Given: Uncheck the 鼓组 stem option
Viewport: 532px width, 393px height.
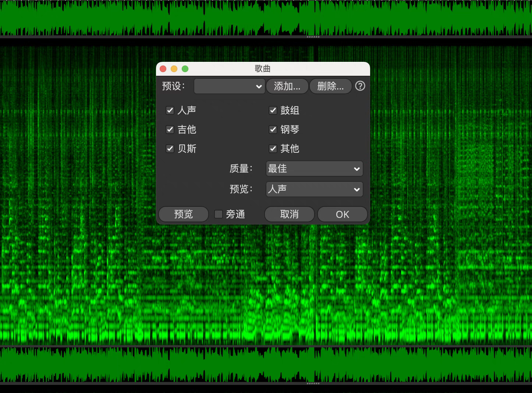Looking at the screenshot, I should tap(273, 110).
